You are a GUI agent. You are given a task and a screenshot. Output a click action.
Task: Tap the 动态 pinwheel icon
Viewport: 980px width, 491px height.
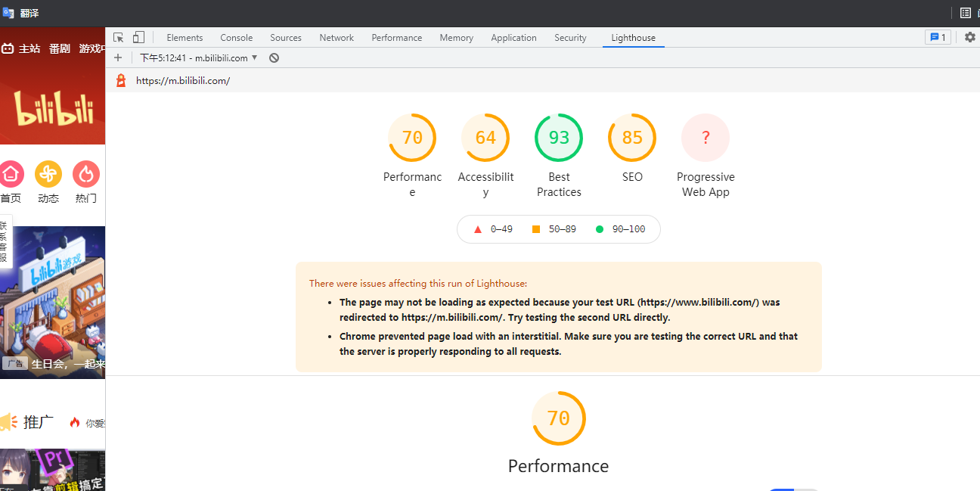[x=48, y=174]
